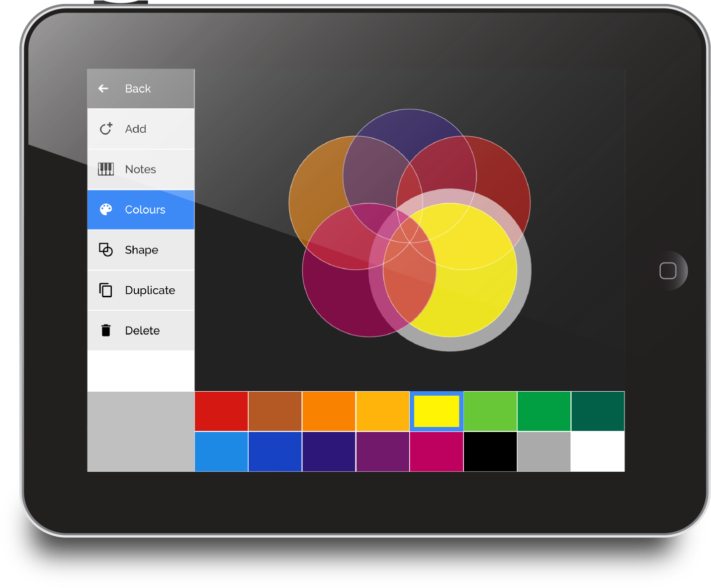Screen dimensions: 711x588
Task: Open the Shape menu label
Action: (x=142, y=250)
